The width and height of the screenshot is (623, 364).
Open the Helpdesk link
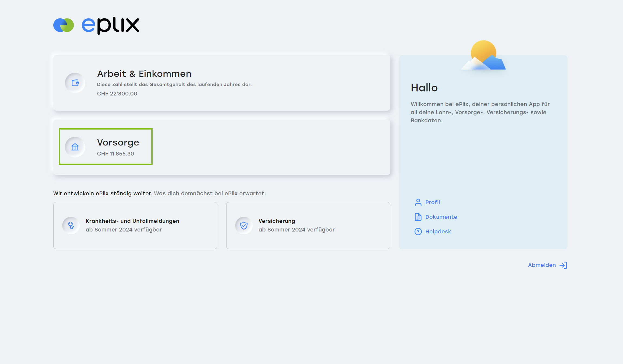pos(438,231)
